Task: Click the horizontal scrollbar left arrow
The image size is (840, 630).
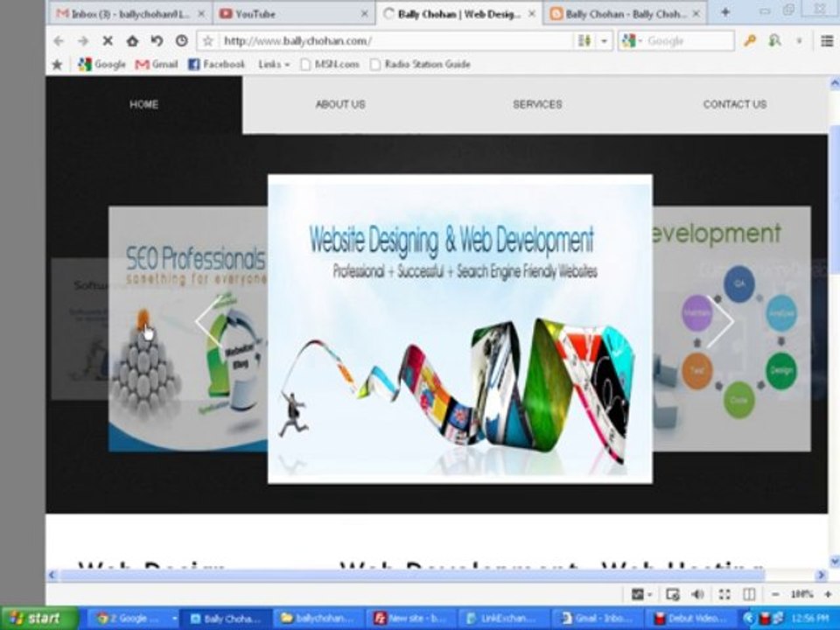Action: point(52,576)
